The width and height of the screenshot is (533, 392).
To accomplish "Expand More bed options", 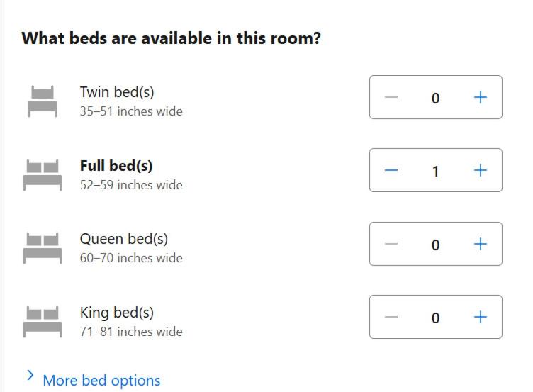I will (101, 381).
